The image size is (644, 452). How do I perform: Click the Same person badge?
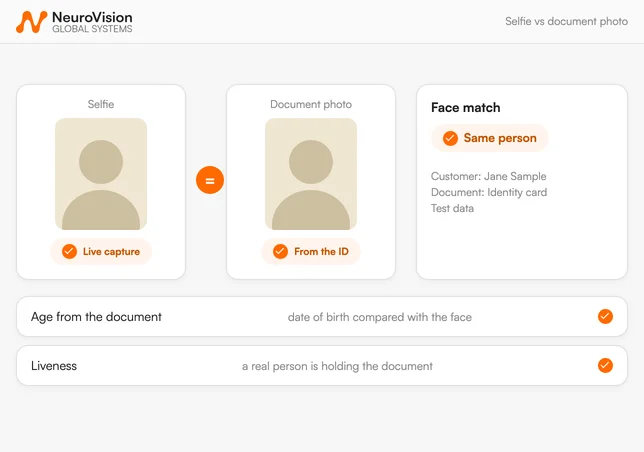(490, 138)
